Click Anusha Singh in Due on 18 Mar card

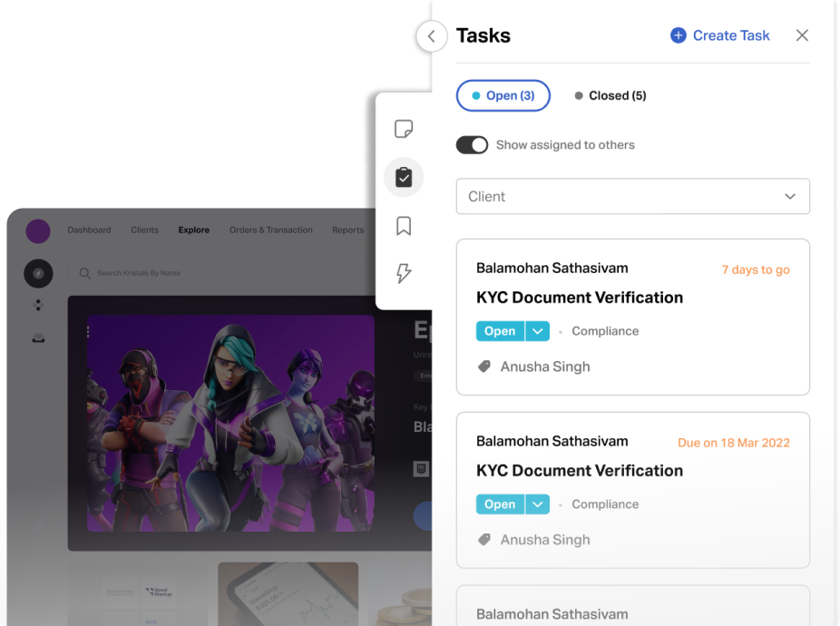pos(545,540)
